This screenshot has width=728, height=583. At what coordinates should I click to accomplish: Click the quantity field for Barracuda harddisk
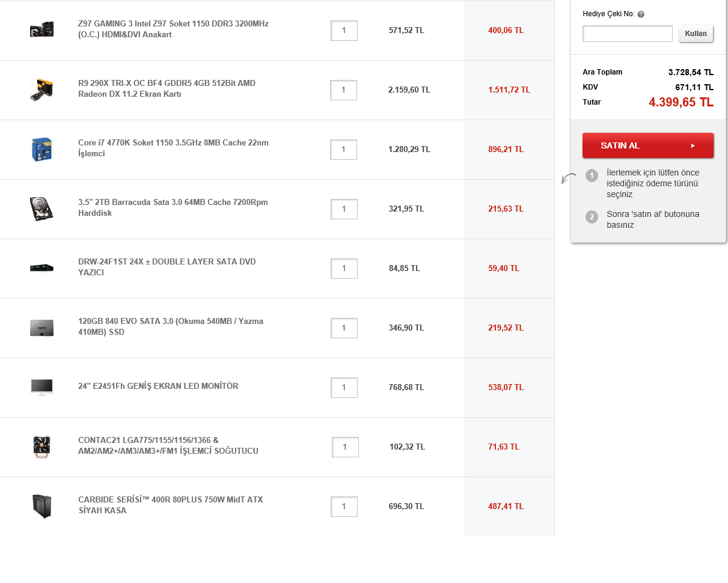point(344,209)
